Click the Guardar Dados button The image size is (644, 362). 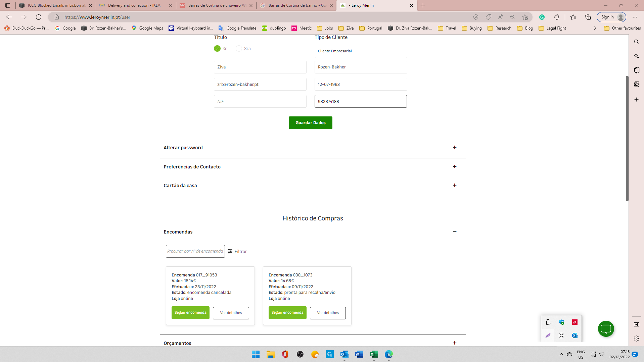coord(310,123)
